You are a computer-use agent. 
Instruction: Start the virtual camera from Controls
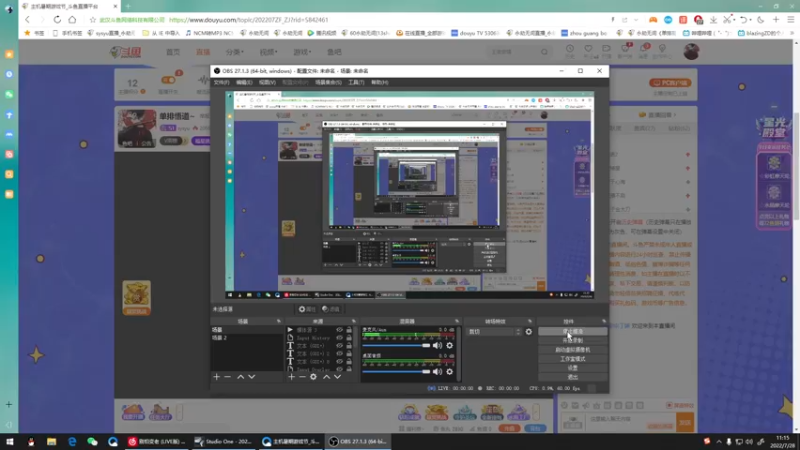click(572, 349)
